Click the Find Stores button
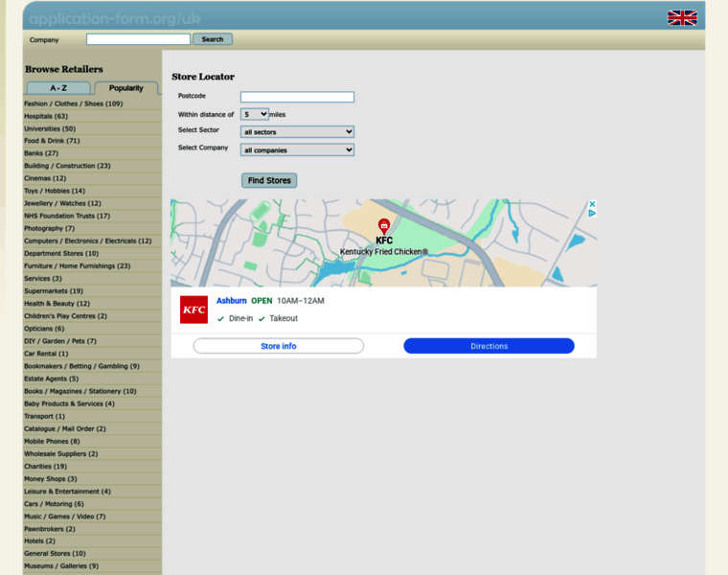This screenshot has height=575, width=728. (269, 180)
